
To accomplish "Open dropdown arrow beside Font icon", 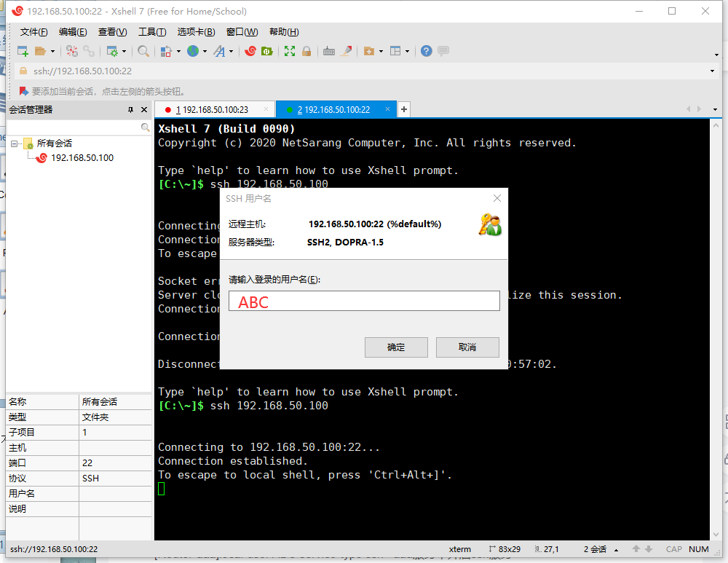I will pos(231,52).
